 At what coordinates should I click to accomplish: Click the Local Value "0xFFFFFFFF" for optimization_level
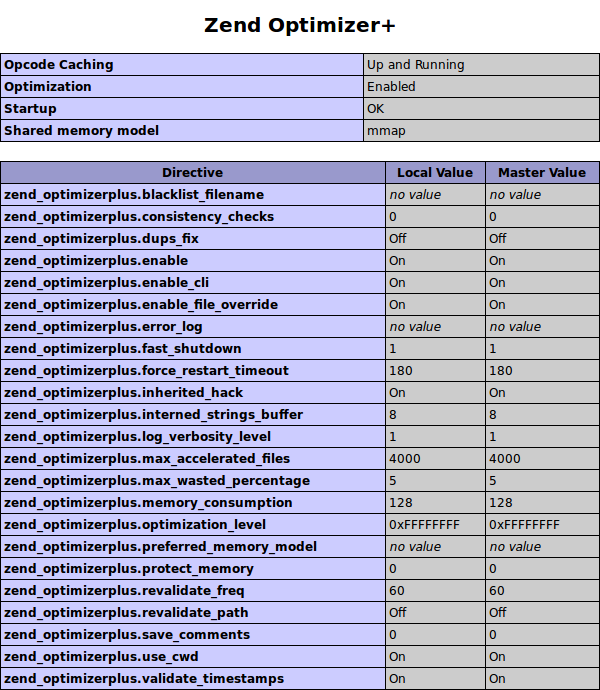tap(424, 525)
